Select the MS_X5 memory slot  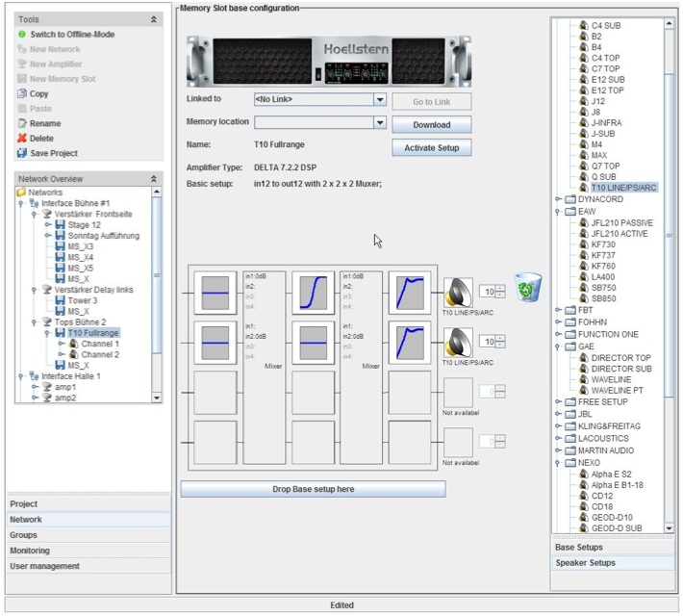point(80,269)
